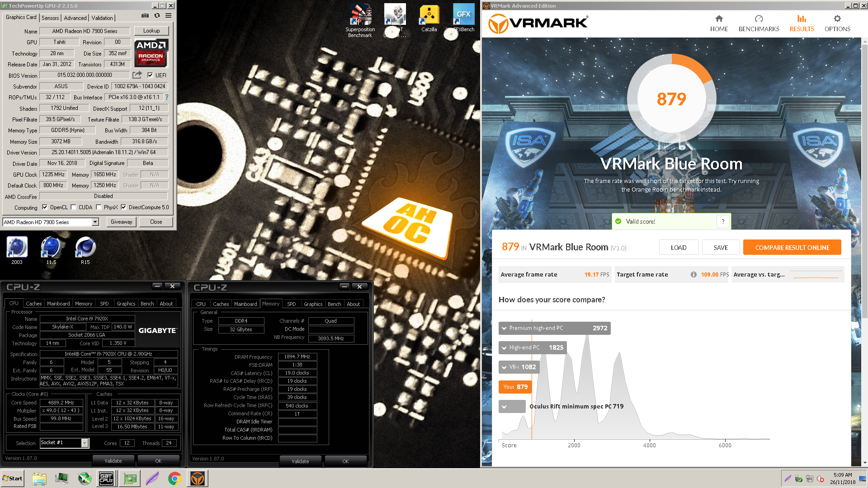Toggle the OpenCL checkbox
Screen dimensions: 868x488
45,207
